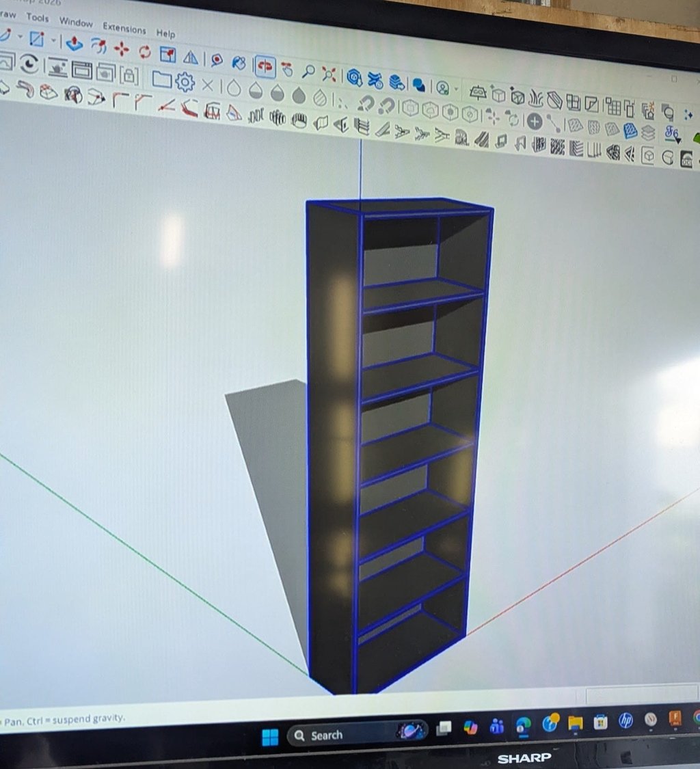700x769 pixels.
Task: Open the user account icon
Action: click(442, 88)
